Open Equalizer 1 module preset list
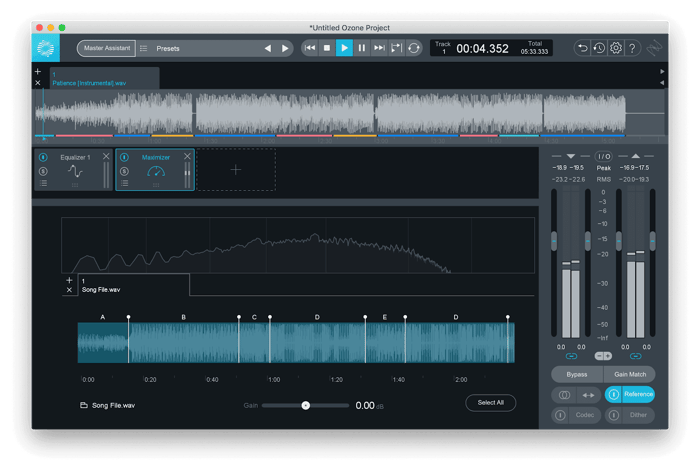Viewport: 700px width, 471px height. (x=43, y=183)
